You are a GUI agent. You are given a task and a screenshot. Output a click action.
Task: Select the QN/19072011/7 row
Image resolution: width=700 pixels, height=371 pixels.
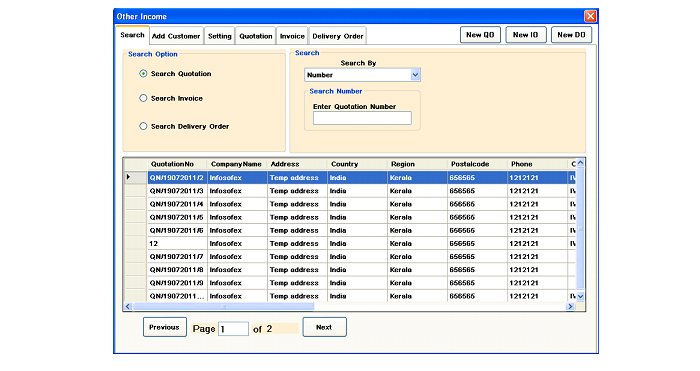click(x=350, y=257)
